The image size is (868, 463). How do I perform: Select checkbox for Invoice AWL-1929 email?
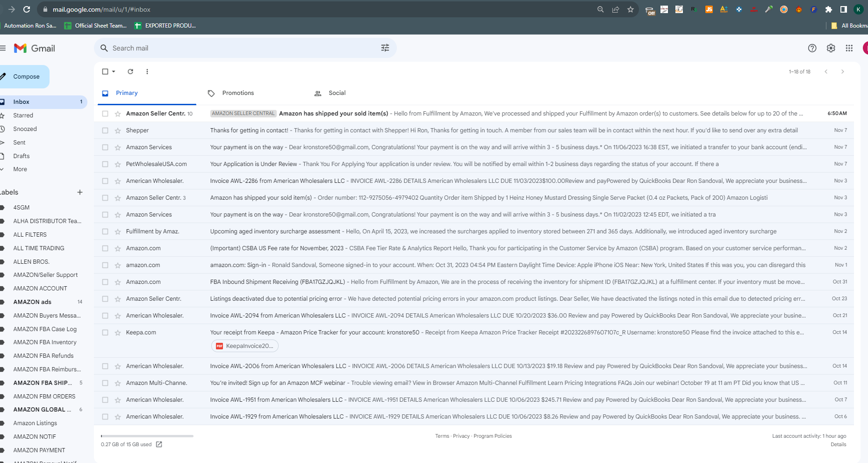tap(105, 417)
